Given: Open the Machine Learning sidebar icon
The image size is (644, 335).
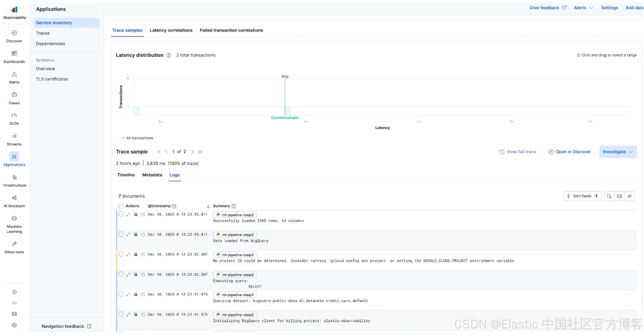Looking at the screenshot, I should (14, 218).
